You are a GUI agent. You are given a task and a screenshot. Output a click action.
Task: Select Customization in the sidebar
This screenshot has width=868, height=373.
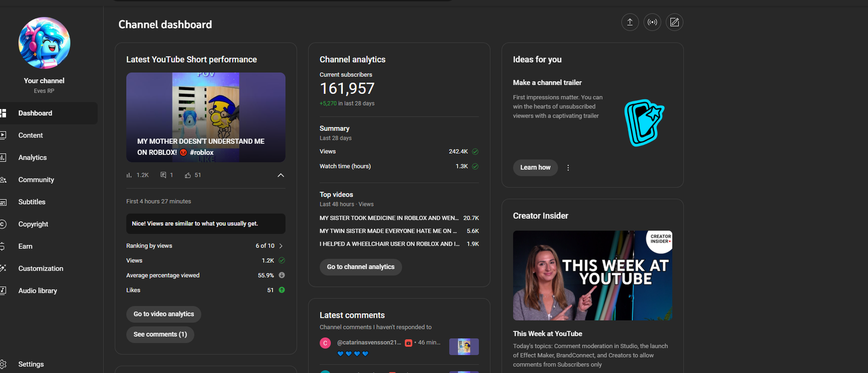41,269
